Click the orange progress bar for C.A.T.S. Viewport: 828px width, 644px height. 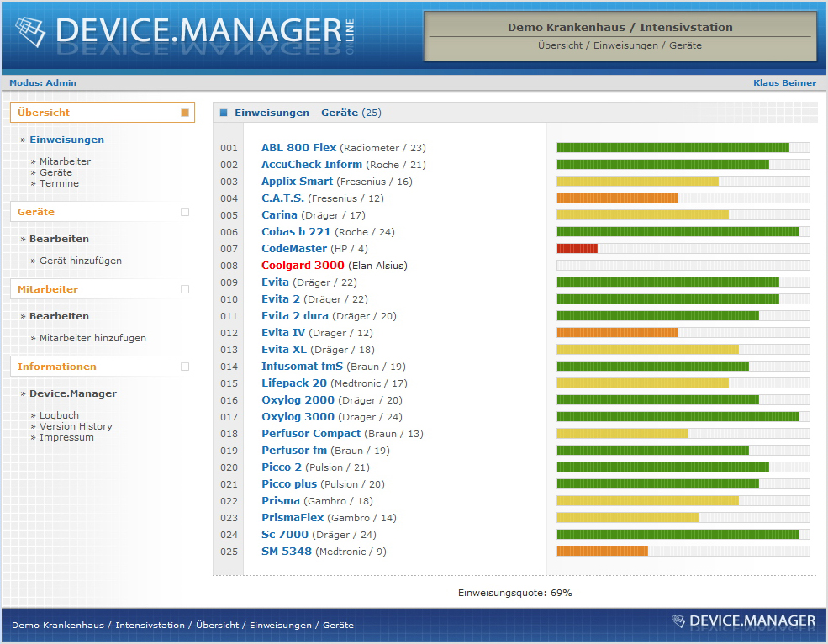[617, 198]
